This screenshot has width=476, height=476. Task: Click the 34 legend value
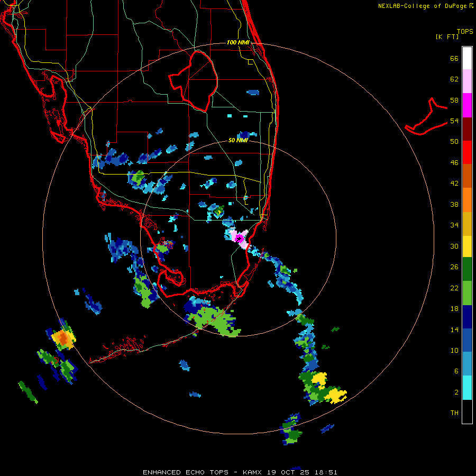tap(454, 225)
